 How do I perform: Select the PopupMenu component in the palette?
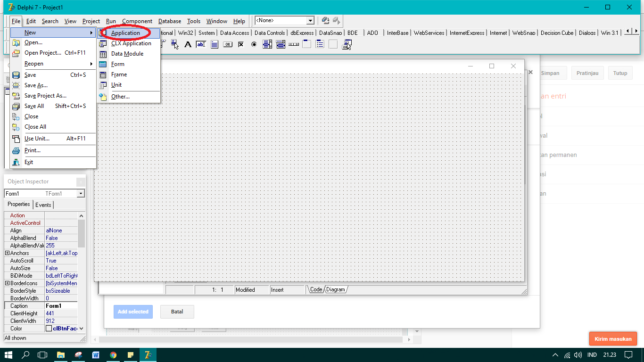pyautogui.click(x=175, y=44)
